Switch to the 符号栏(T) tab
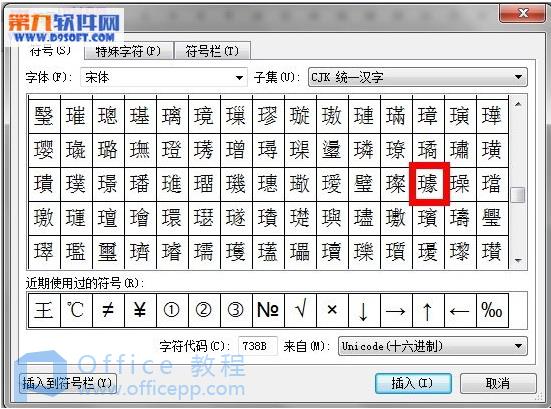This screenshot has height=409, width=551. point(212,51)
